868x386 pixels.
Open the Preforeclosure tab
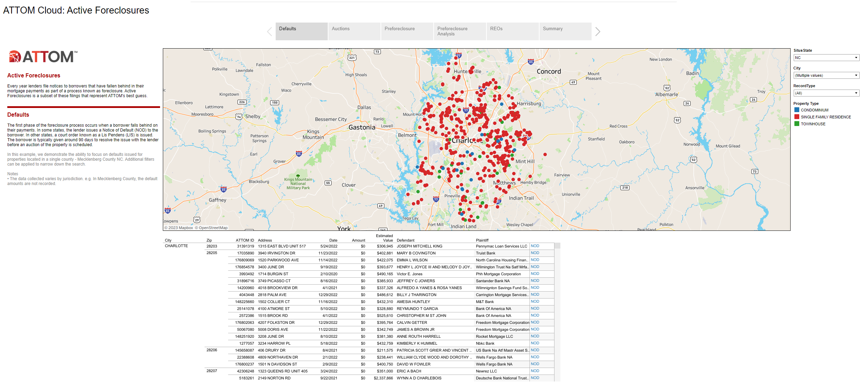click(x=407, y=31)
